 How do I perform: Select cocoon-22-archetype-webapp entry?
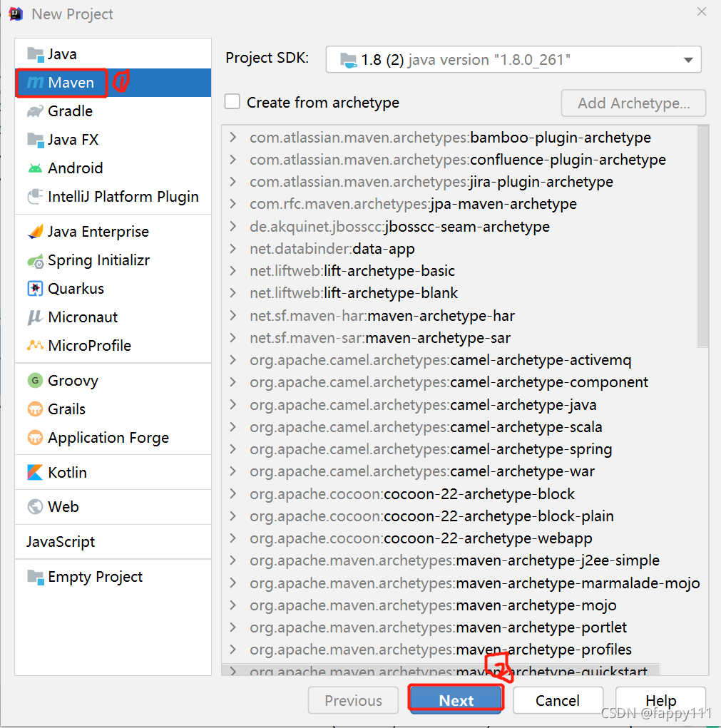[x=421, y=538]
